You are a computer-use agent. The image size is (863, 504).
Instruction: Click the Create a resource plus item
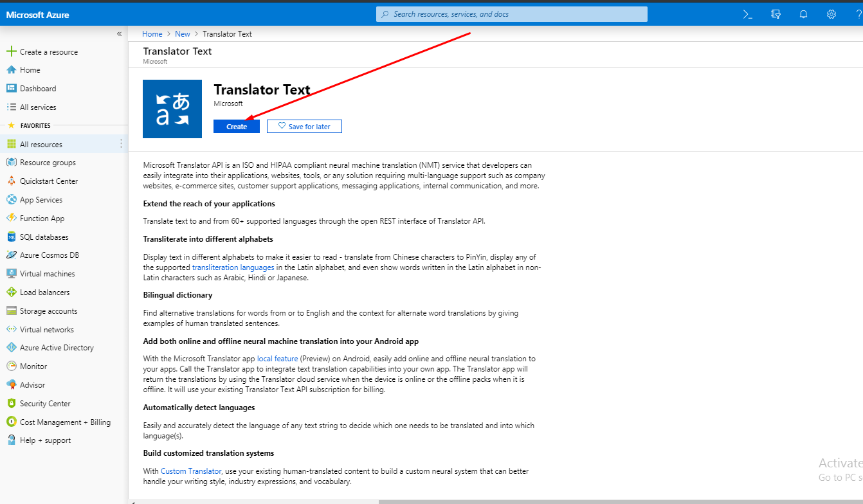pyautogui.click(x=48, y=52)
